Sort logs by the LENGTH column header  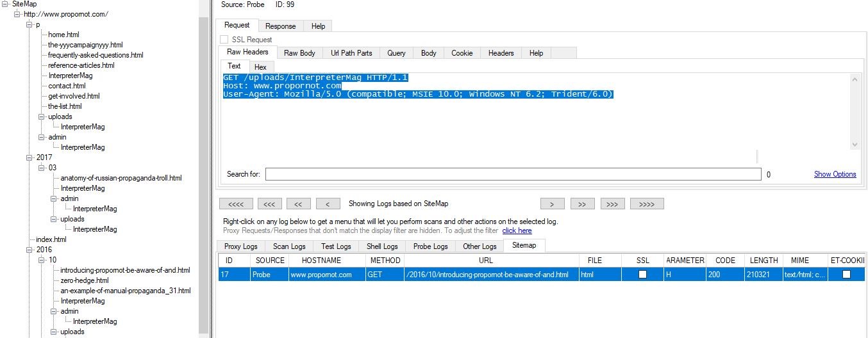point(764,261)
